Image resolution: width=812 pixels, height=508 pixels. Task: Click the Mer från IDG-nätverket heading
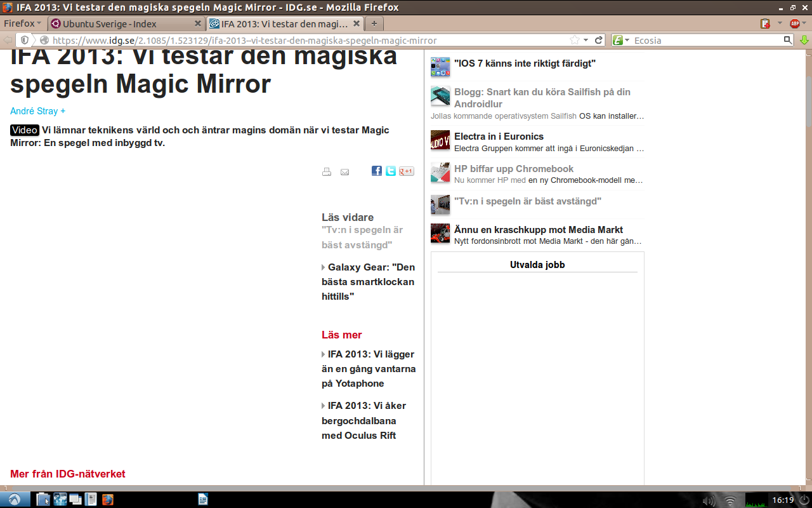tap(68, 474)
